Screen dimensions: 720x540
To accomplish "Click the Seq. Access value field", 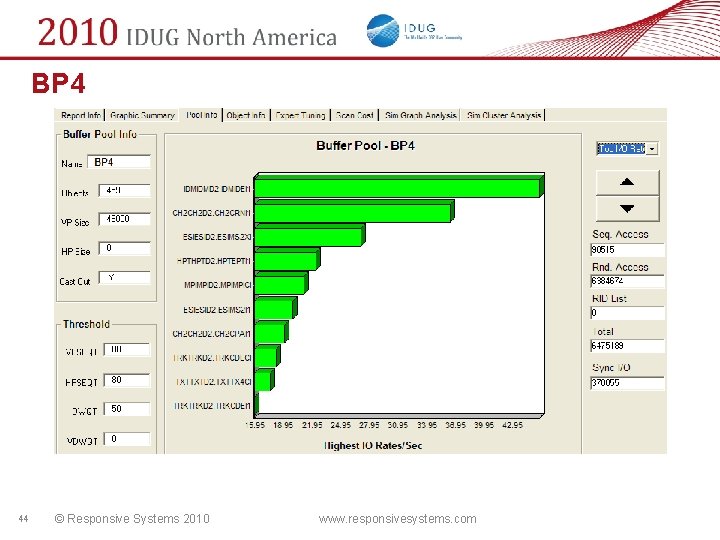I will 627,250.
